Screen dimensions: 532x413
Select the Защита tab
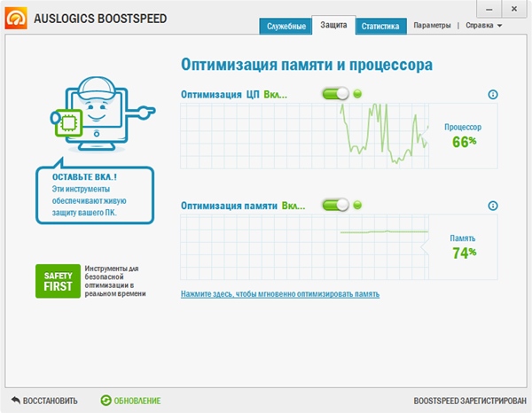(334, 26)
